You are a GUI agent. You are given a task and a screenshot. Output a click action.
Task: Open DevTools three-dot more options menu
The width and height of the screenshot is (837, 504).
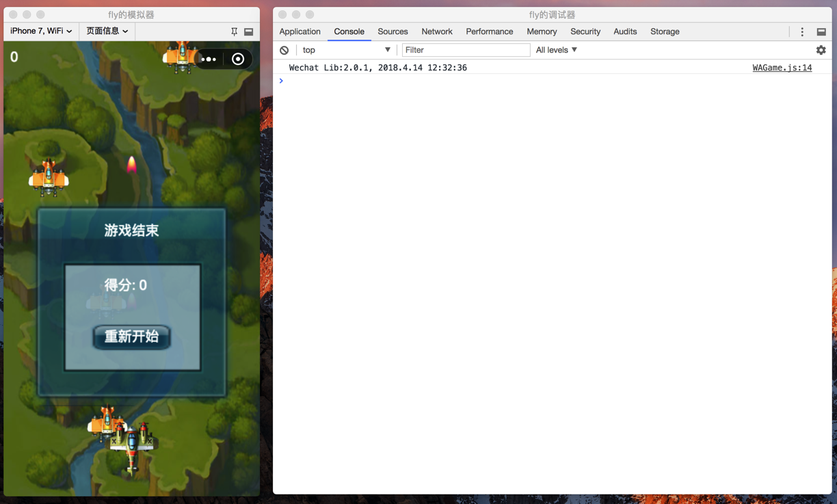(802, 31)
